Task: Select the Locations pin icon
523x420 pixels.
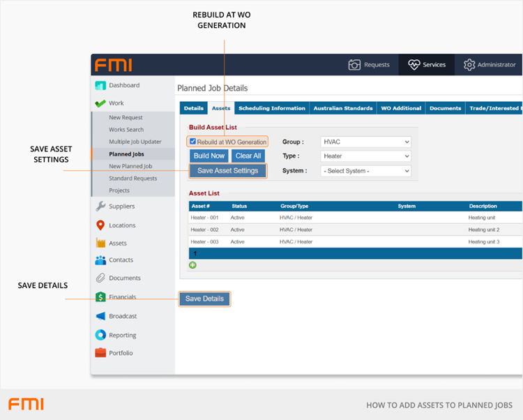Action: 100,225
